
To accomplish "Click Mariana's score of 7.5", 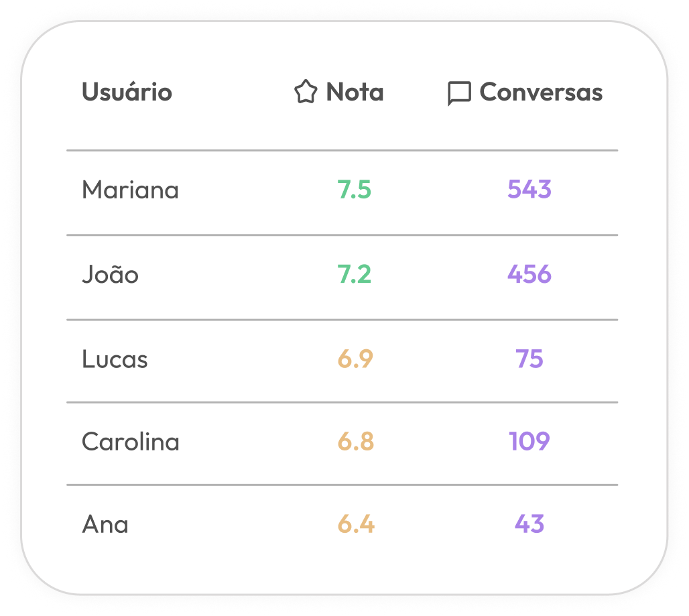I will pos(355,190).
